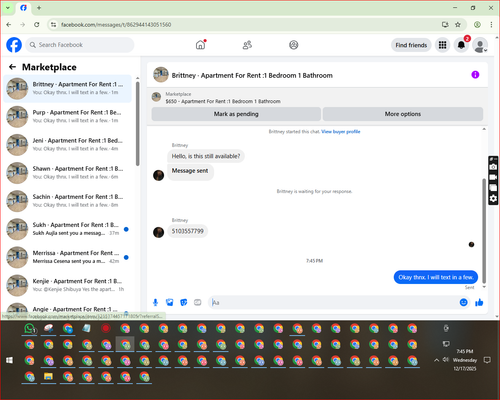Click the conversation list scrollbar
This screenshot has height=400, width=500.
[137, 124]
